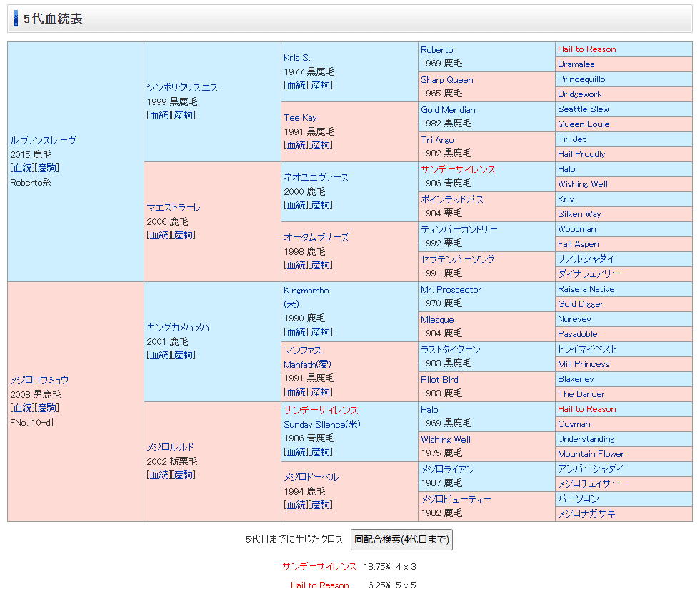Select Kris S. in pedigree
Viewport: 700px width, 594px height.
pos(297,58)
